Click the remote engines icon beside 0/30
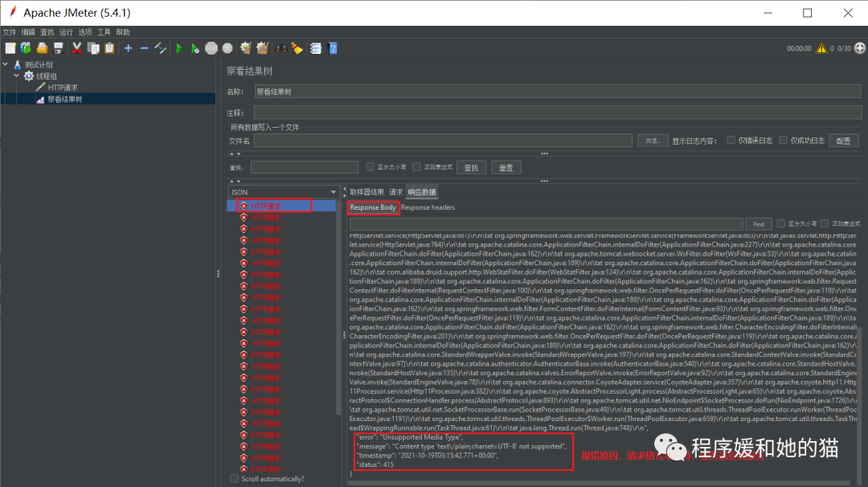Screen dimensions: 868x487 tap(860, 48)
